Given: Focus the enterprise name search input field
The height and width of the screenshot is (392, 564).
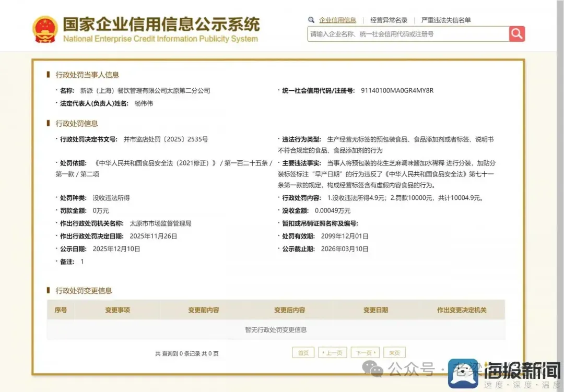Looking at the screenshot, I should [x=408, y=34].
